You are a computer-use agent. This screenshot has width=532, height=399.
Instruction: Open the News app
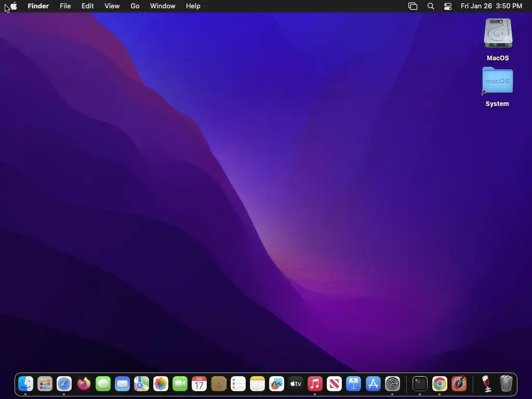[334, 384]
